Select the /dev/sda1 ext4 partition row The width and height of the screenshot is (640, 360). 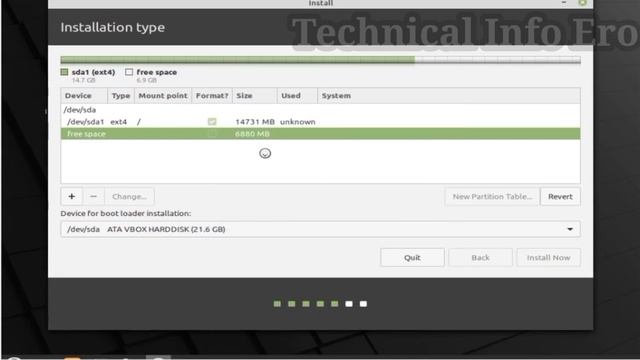[x=320, y=122]
